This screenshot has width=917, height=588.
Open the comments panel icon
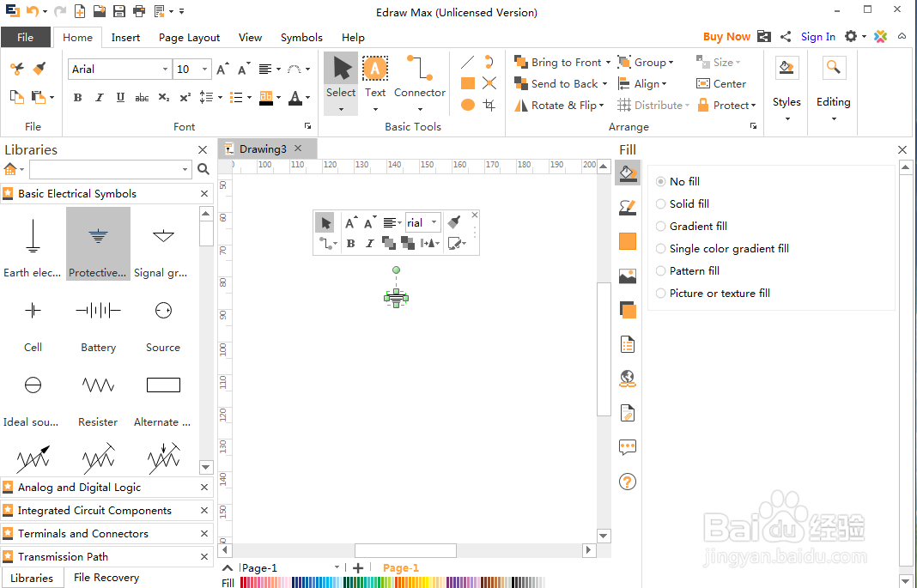point(627,448)
